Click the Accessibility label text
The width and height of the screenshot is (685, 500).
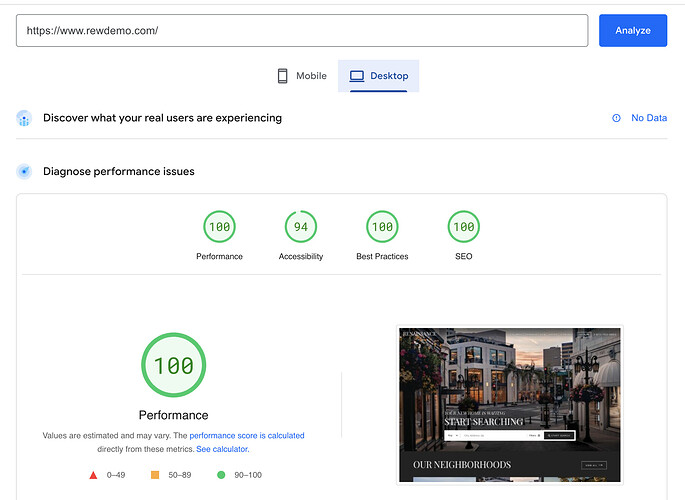[301, 256]
